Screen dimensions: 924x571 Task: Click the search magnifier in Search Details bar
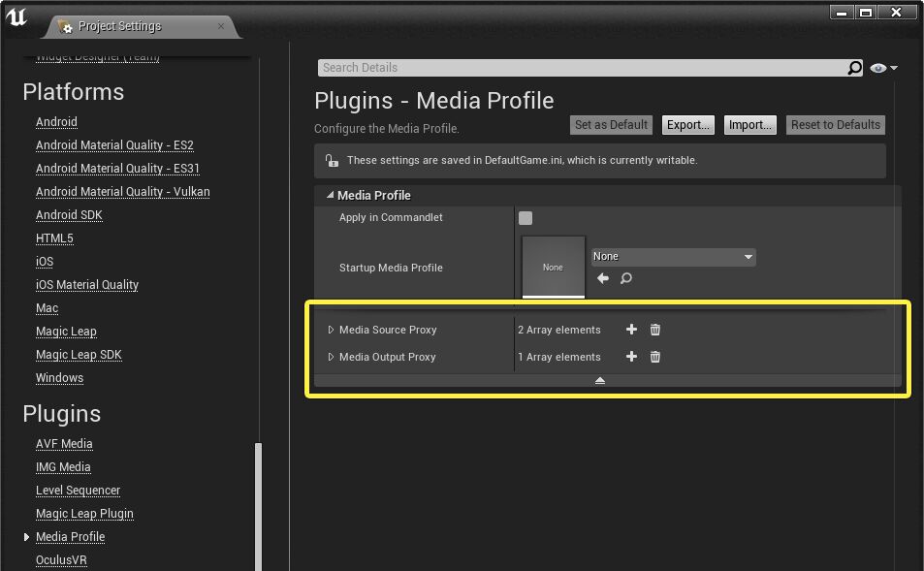tap(854, 68)
